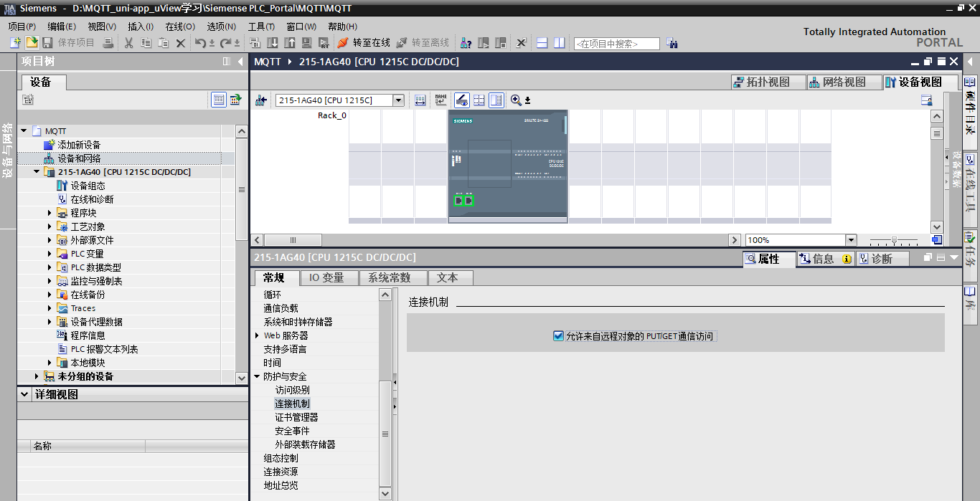
Task: Collapse the 防护与安全 section
Action: (257, 376)
